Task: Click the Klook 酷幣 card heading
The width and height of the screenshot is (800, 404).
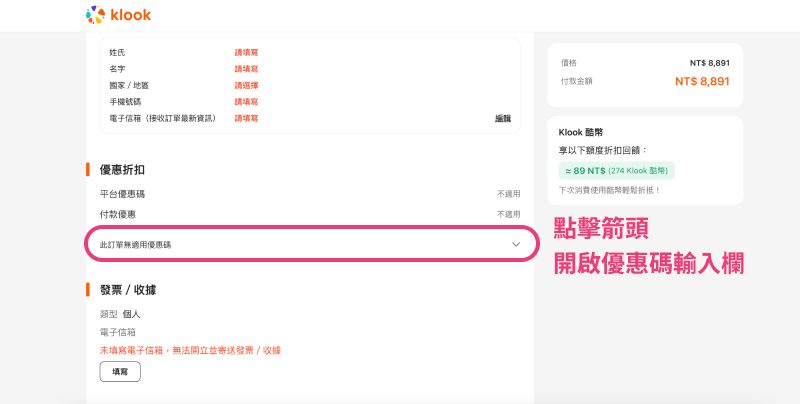Action: 581,132
